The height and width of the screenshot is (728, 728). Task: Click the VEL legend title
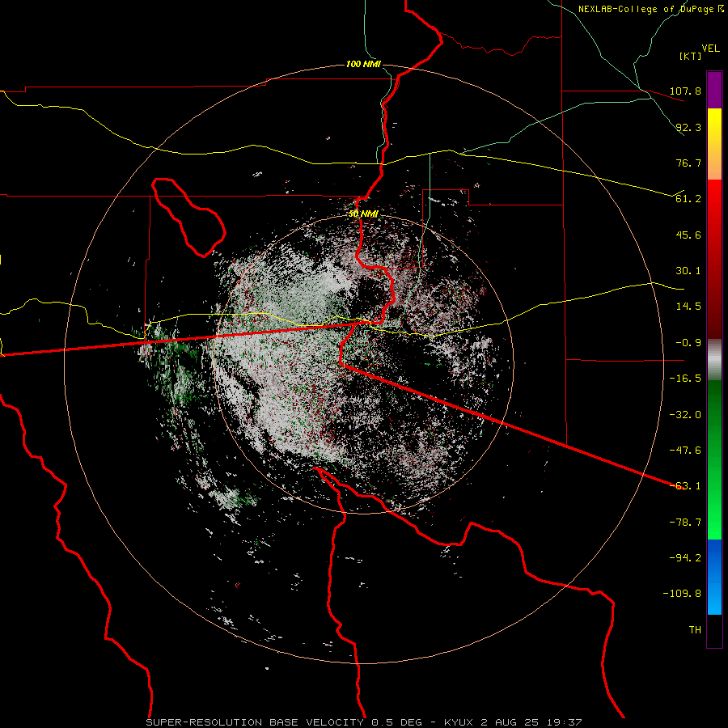(x=710, y=49)
